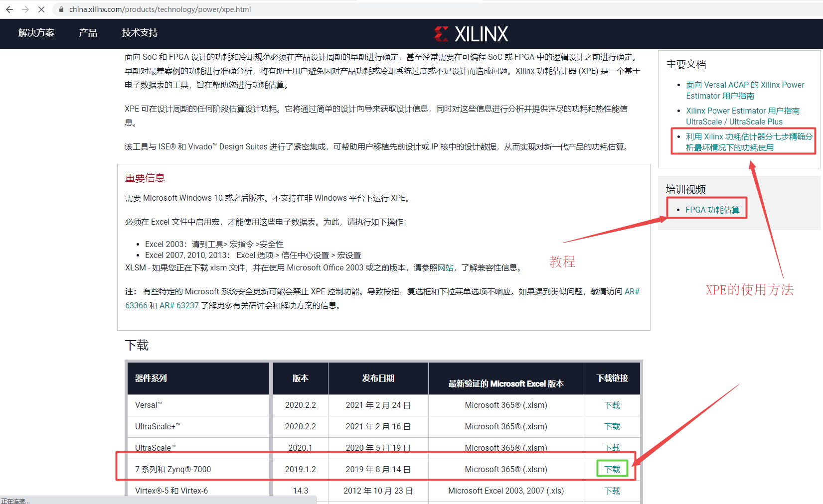Open the FPGA 功耗估算 training video
823x504 pixels.
pos(712,209)
